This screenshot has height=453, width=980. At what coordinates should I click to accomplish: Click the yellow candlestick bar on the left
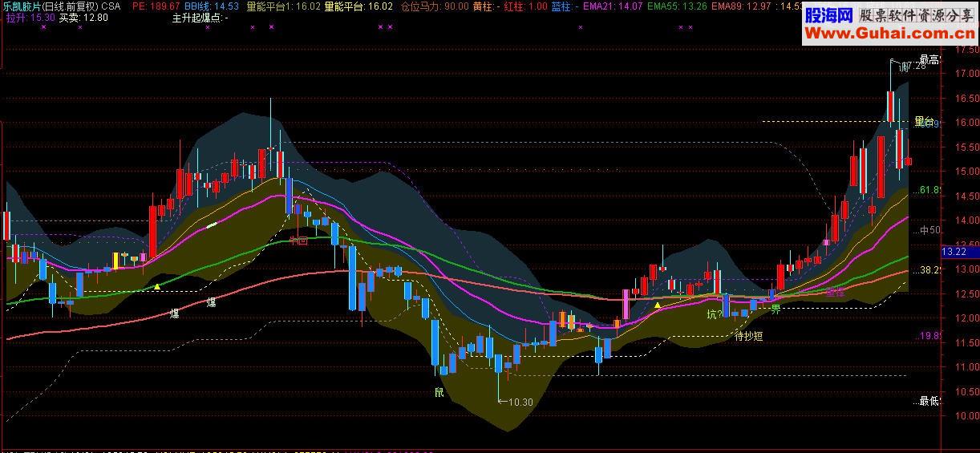point(115,261)
